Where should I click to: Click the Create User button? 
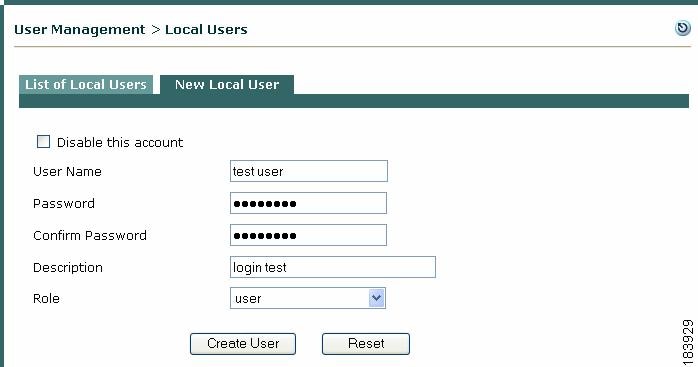click(x=243, y=344)
